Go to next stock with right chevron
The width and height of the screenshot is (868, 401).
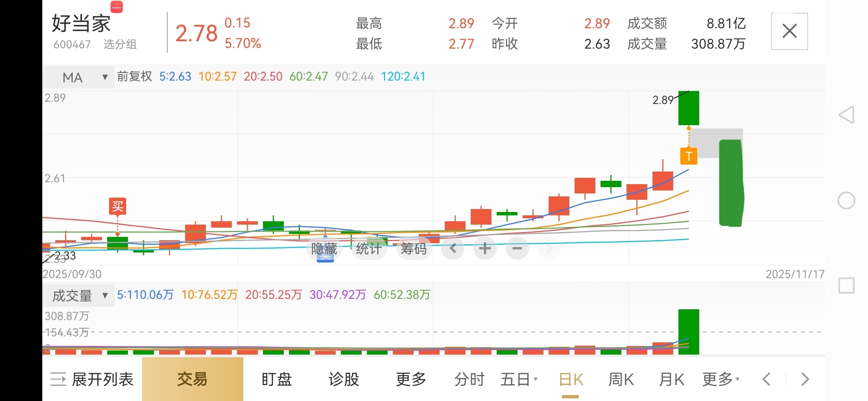point(805,379)
